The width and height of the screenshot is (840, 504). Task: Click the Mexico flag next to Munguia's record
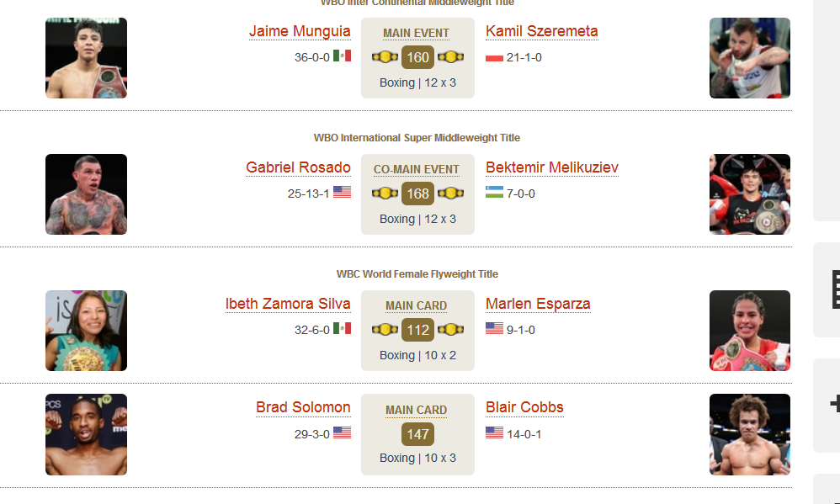point(342,56)
